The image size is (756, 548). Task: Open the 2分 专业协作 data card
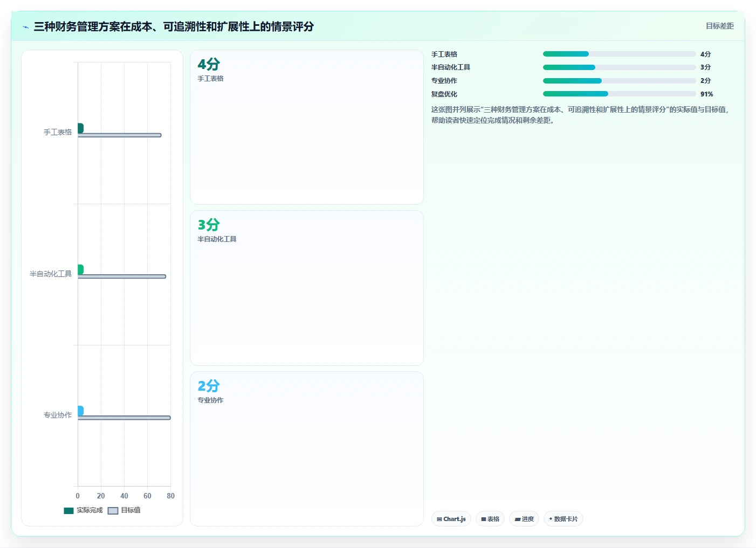coord(307,449)
